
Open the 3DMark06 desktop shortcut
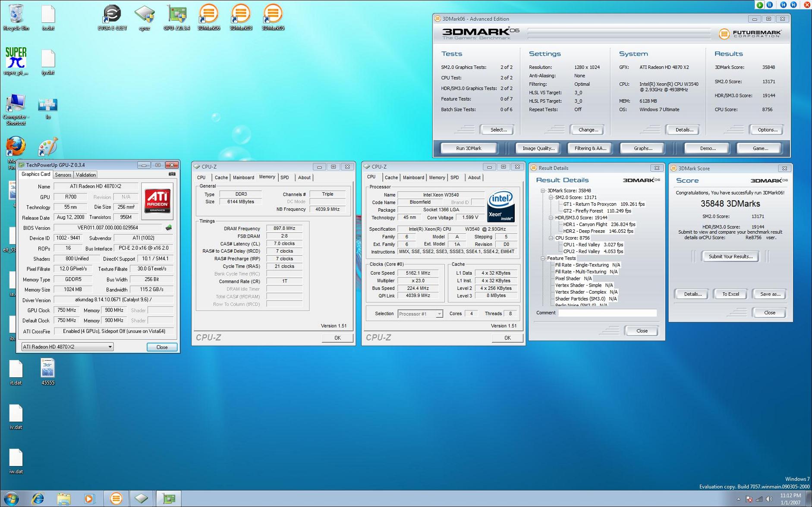(208, 17)
